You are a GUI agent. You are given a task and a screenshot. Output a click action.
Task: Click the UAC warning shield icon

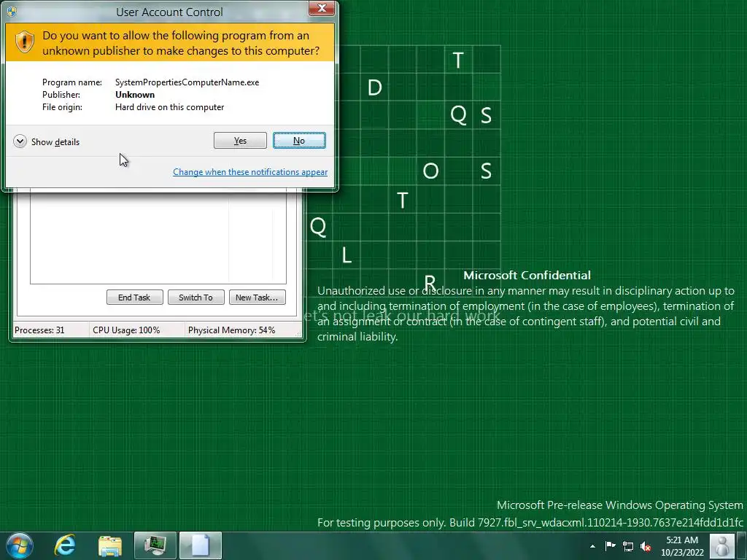coord(24,42)
